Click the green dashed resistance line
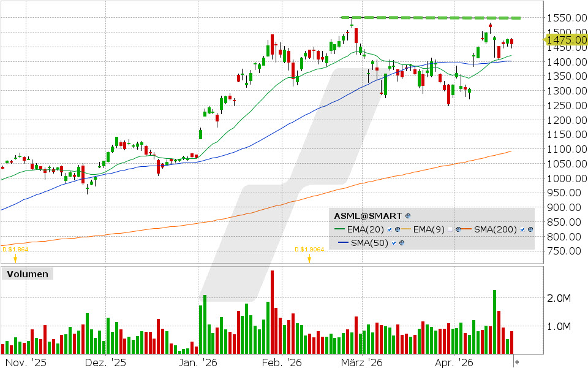The height and width of the screenshot is (368, 588). [x=429, y=18]
